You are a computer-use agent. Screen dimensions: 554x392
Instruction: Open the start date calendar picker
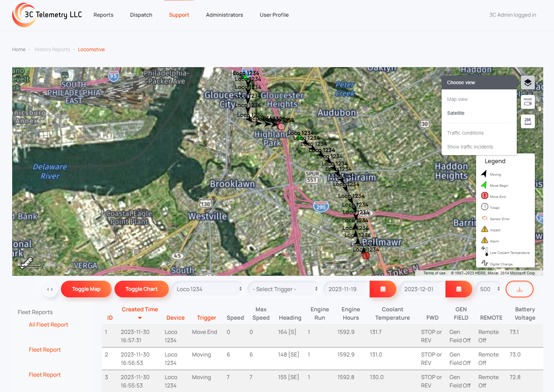pos(383,289)
